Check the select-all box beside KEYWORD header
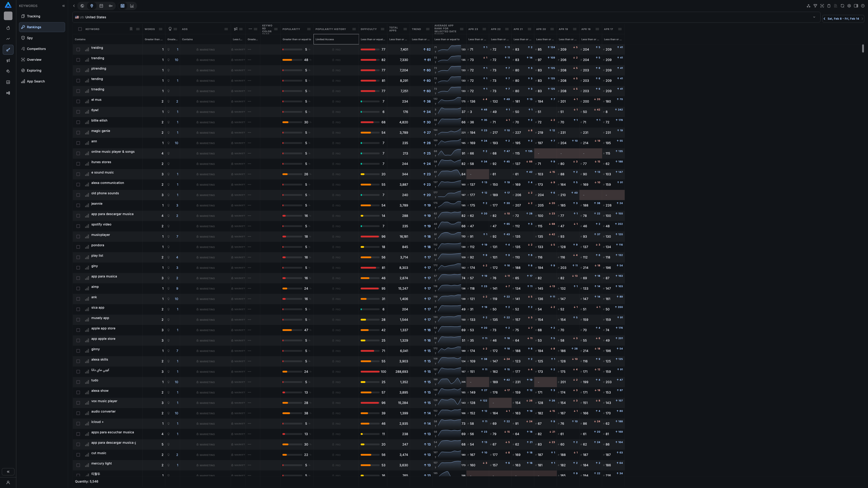Viewport: 868px width, 488px height. click(80, 29)
